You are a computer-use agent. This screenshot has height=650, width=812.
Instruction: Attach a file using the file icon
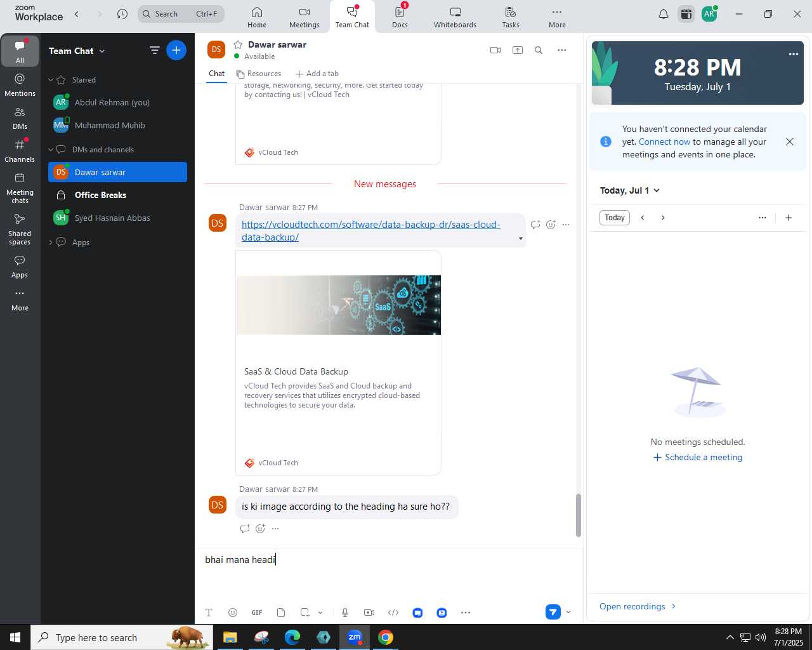coord(281,613)
